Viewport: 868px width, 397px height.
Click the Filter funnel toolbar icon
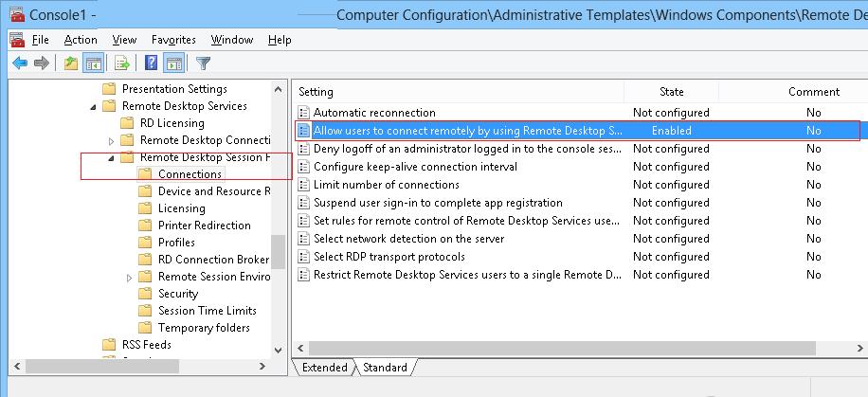[x=203, y=63]
